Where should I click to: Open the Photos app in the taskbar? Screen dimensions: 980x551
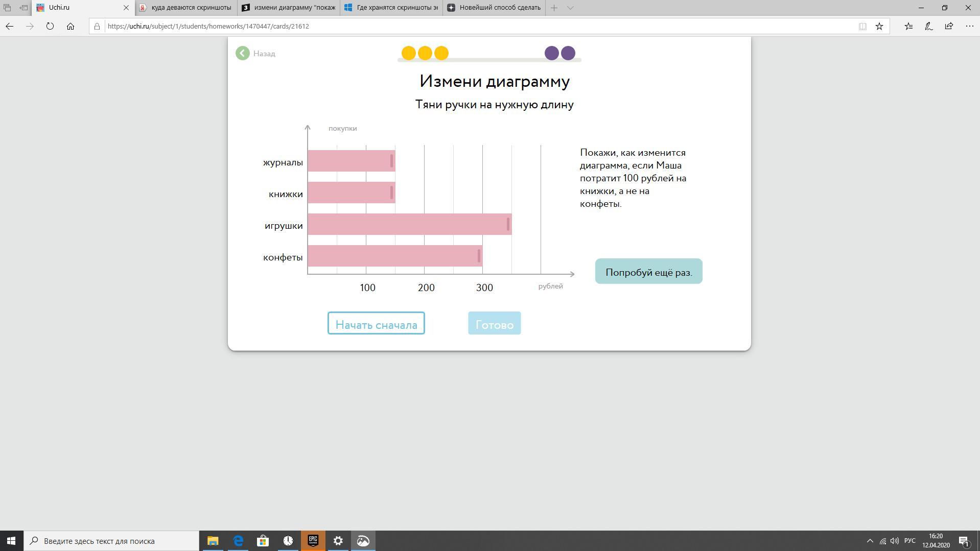point(363,541)
